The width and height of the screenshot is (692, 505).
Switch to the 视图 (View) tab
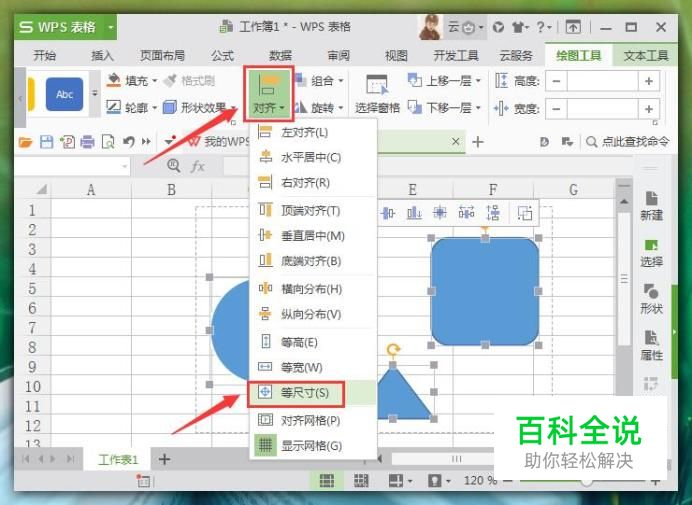pos(396,56)
